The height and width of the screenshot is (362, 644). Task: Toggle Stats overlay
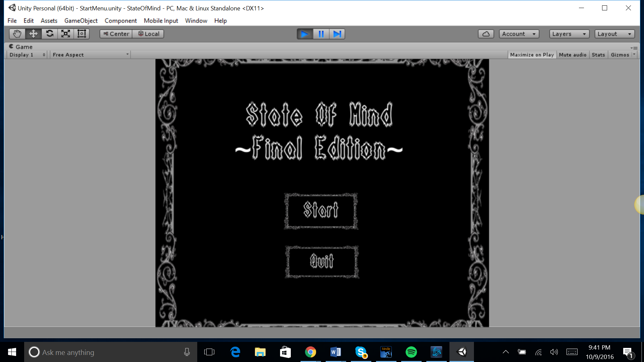[598, 55]
